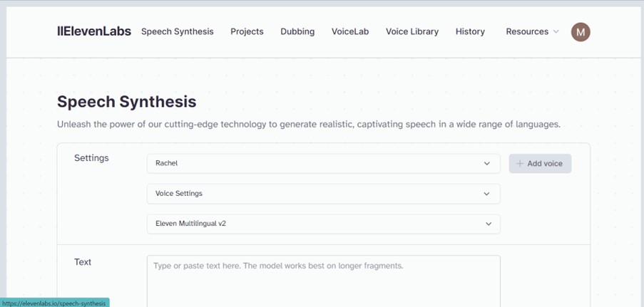
Task: Click the Speech Synthesis page heading
Action: coord(126,102)
